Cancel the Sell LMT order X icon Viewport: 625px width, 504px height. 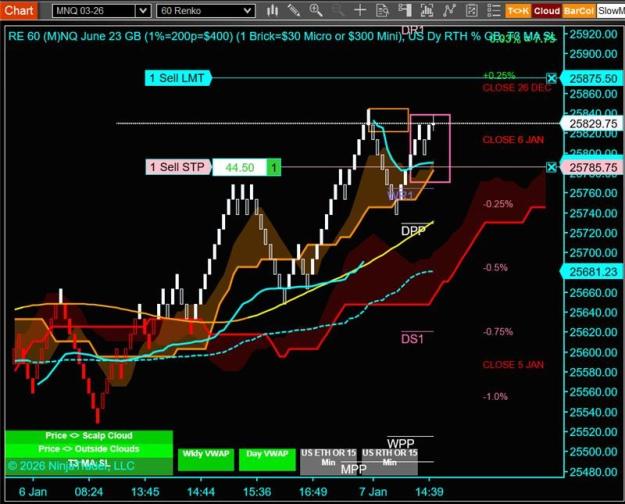[551, 78]
